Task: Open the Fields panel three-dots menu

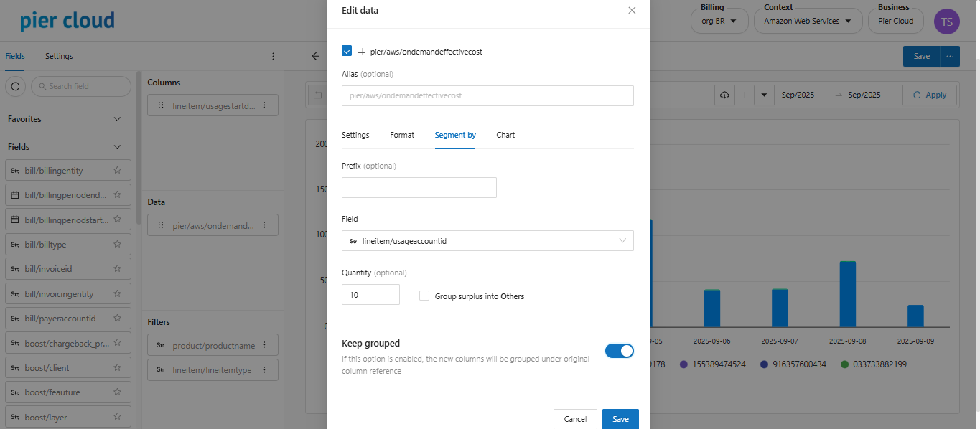Action: click(x=273, y=56)
